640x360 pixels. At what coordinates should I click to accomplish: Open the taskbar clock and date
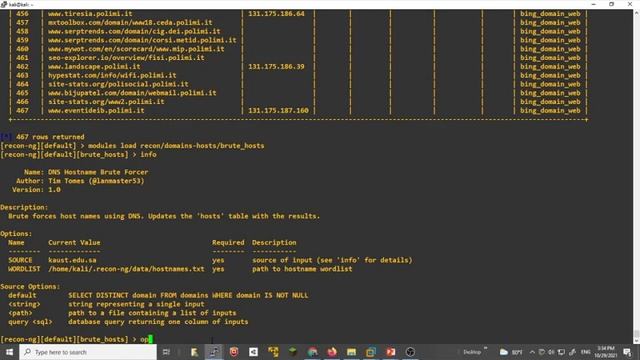pos(606,352)
